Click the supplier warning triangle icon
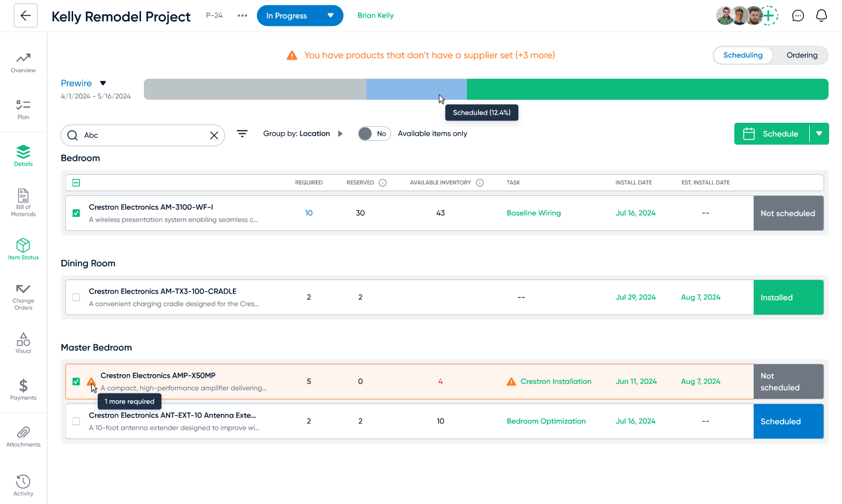The image size is (842, 504). pyautogui.click(x=292, y=55)
